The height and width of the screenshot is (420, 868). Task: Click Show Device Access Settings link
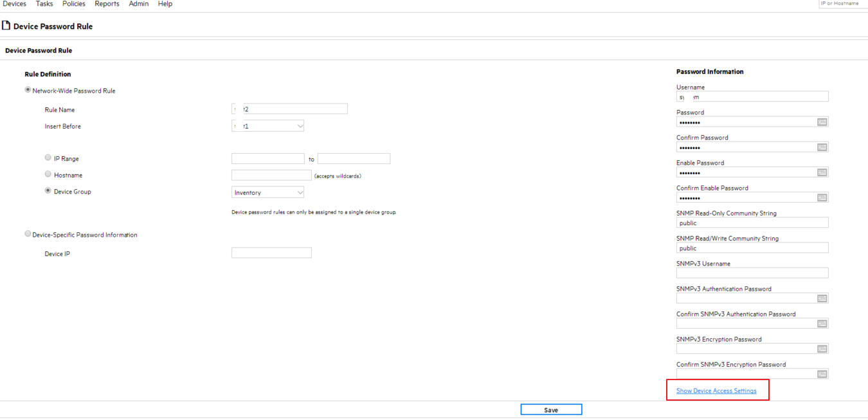point(716,391)
